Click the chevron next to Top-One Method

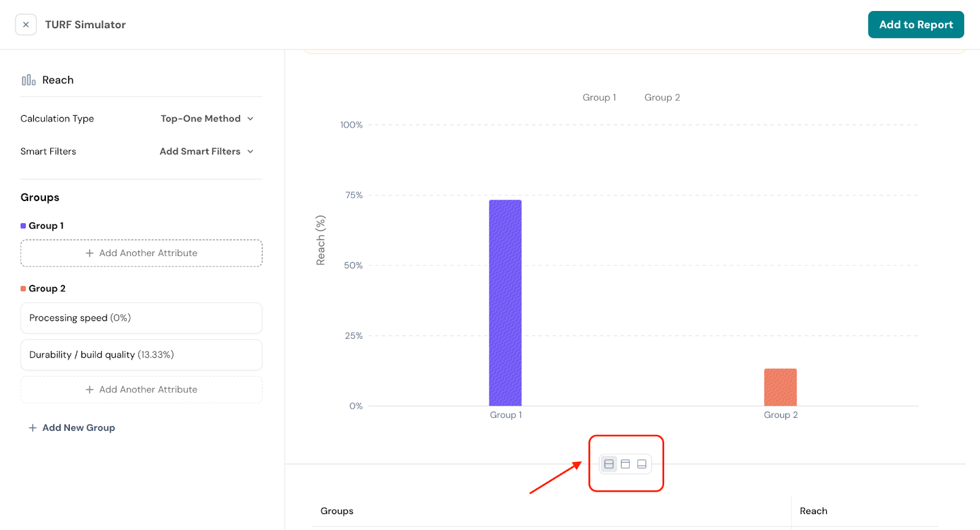(251, 119)
